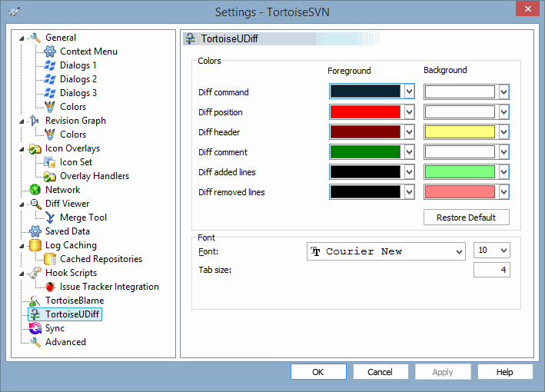Click the green Diff added lines background swatch

click(x=460, y=172)
